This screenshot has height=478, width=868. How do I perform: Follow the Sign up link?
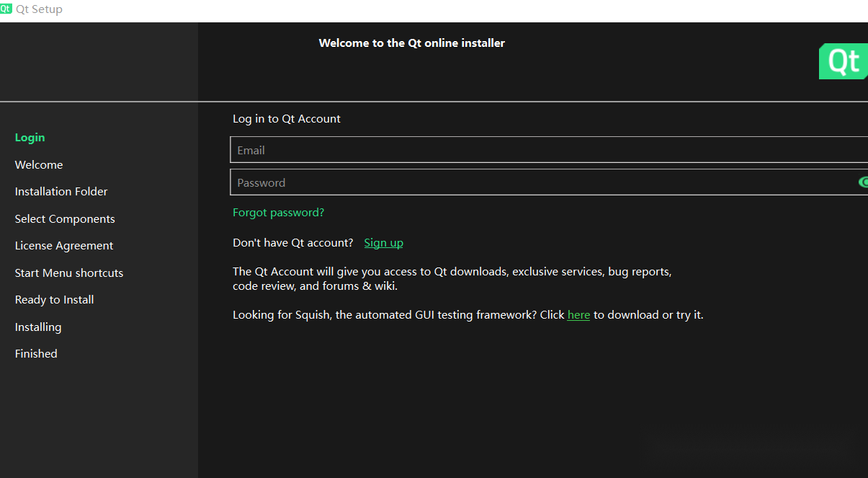click(x=383, y=243)
